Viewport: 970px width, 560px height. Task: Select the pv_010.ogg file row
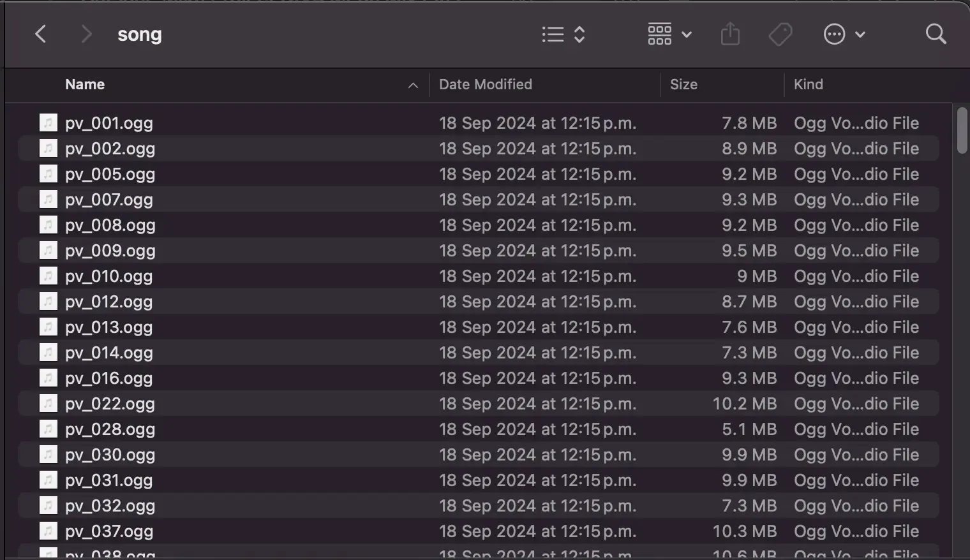108,276
